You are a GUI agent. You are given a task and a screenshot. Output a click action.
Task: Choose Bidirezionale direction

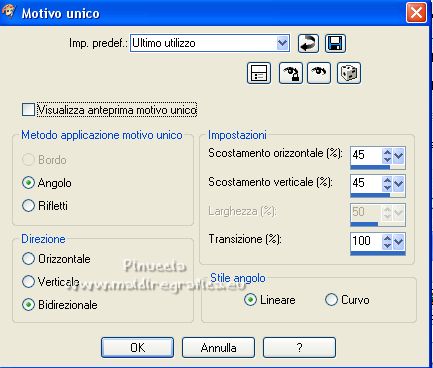pos(28,305)
